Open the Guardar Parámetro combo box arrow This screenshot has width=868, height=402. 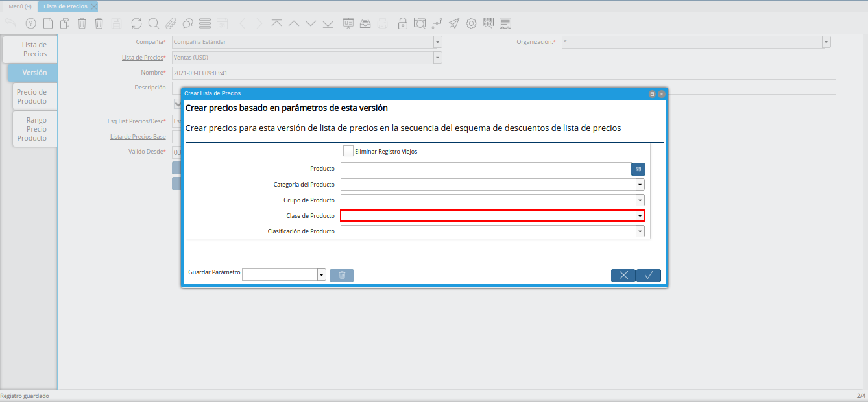click(321, 275)
